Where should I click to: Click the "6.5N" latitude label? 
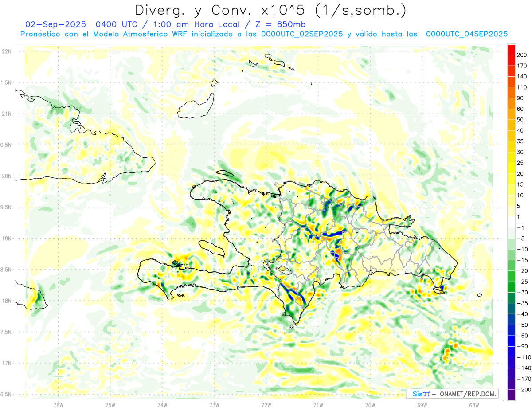coord(7,394)
